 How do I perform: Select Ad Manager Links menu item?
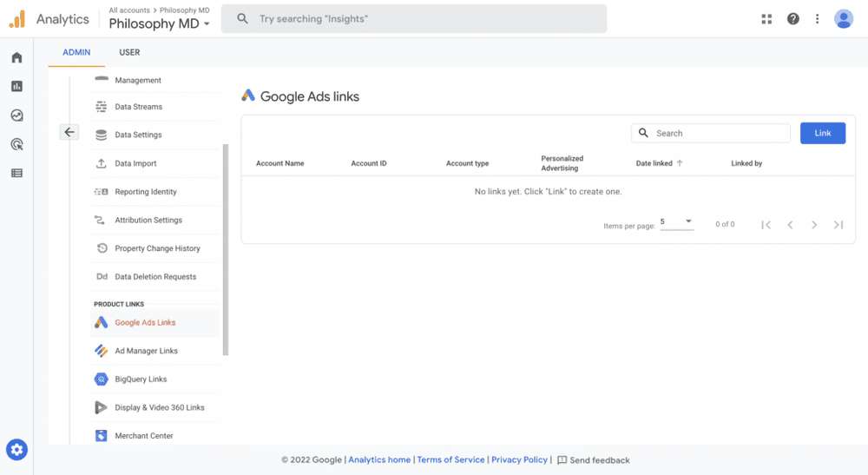[155, 351]
